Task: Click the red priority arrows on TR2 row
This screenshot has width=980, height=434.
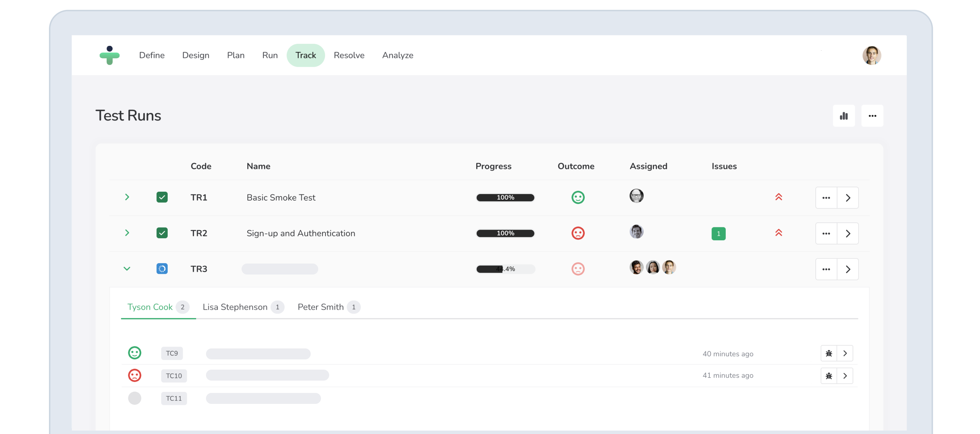Action: pyautogui.click(x=779, y=233)
